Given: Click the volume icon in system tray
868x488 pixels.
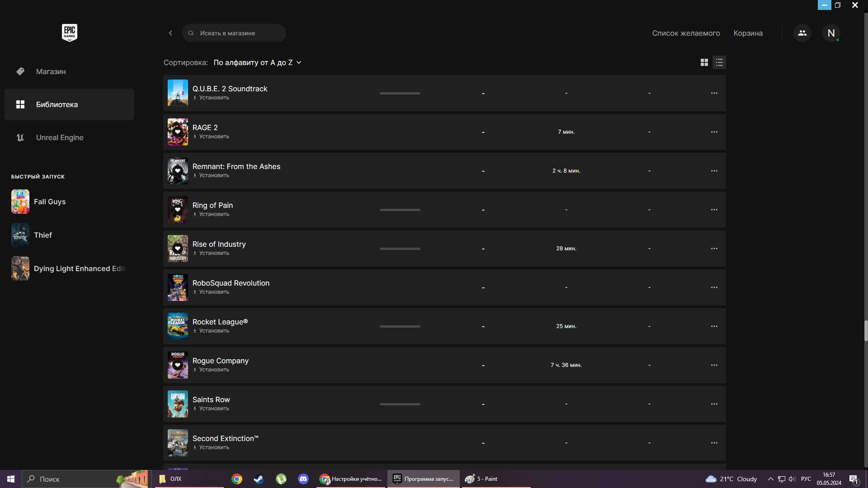Looking at the screenshot, I should [792, 479].
